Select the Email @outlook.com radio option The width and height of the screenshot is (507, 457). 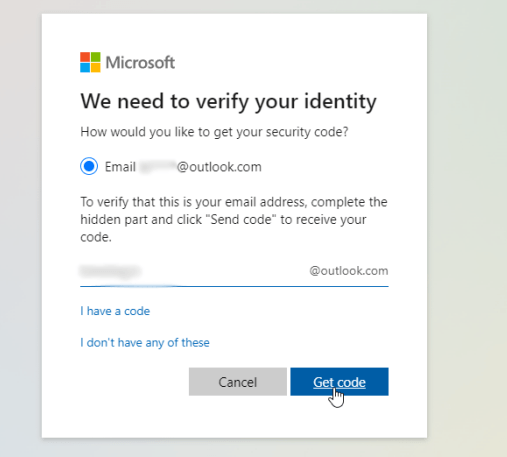[x=89, y=166]
